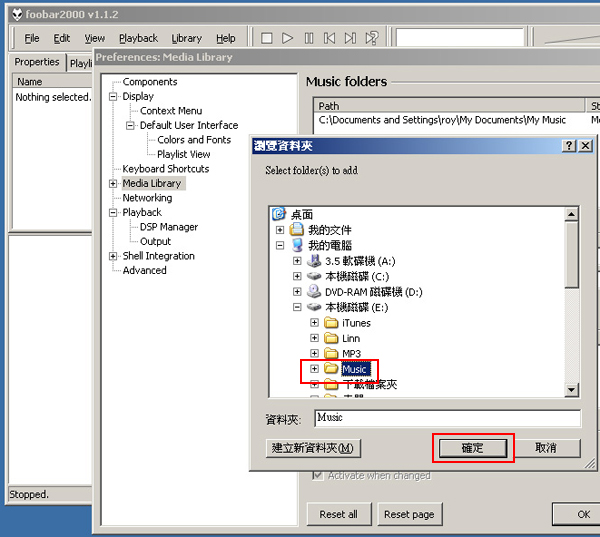
Task: Click the Music folder icon
Action: point(331,369)
